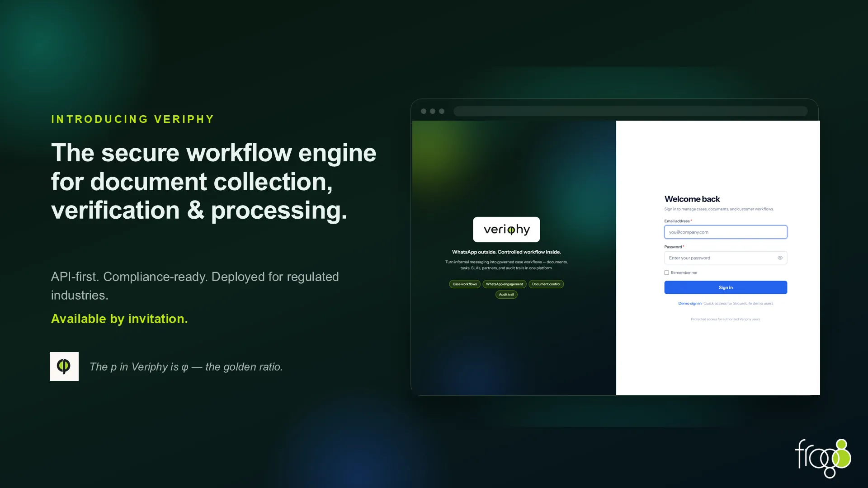This screenshot has width=868, height=488.
Task: Click 'Sign in to manage cases' subtitle
Action: (719, 209)
